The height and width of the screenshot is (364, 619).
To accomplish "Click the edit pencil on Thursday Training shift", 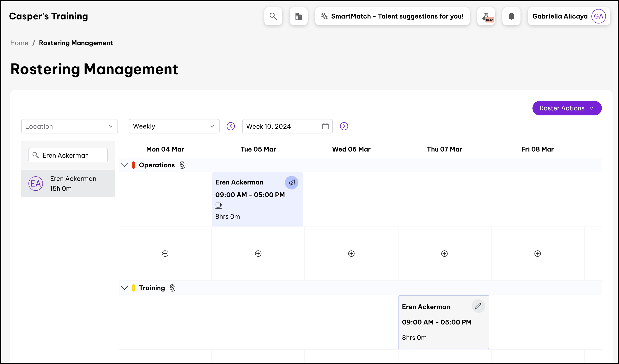I will click(478, 306).
